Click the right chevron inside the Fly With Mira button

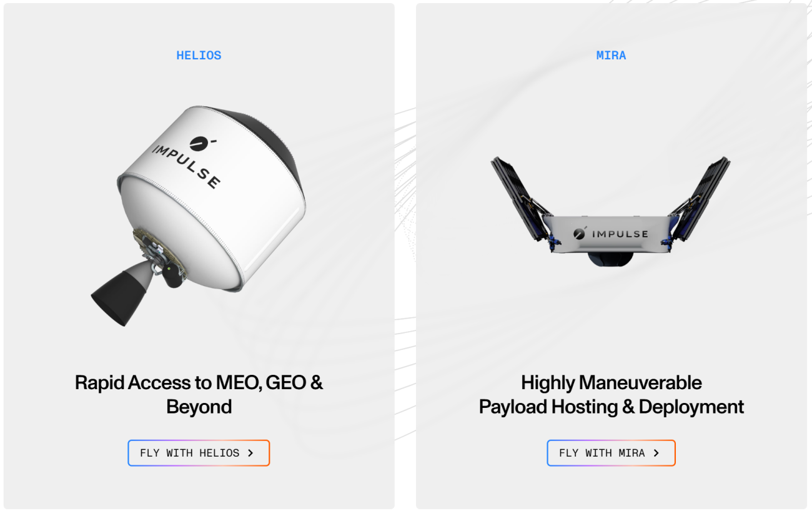(x=656, y=453)
